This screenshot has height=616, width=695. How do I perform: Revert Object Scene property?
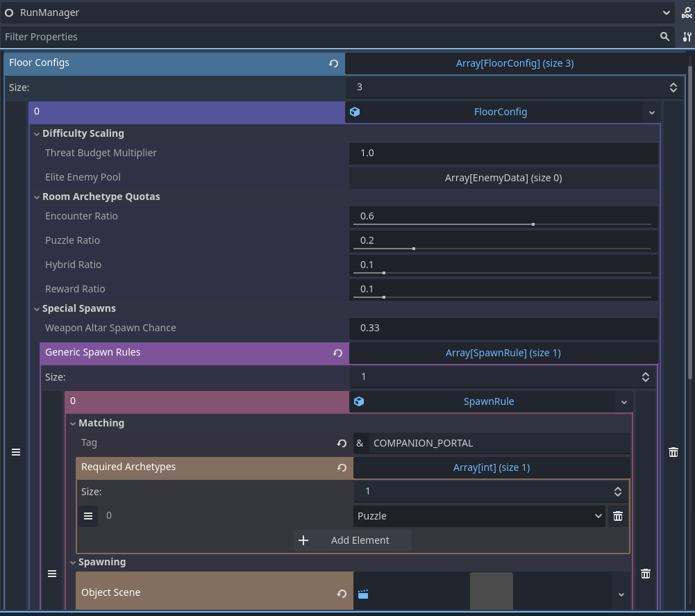(x=342, y=593)
